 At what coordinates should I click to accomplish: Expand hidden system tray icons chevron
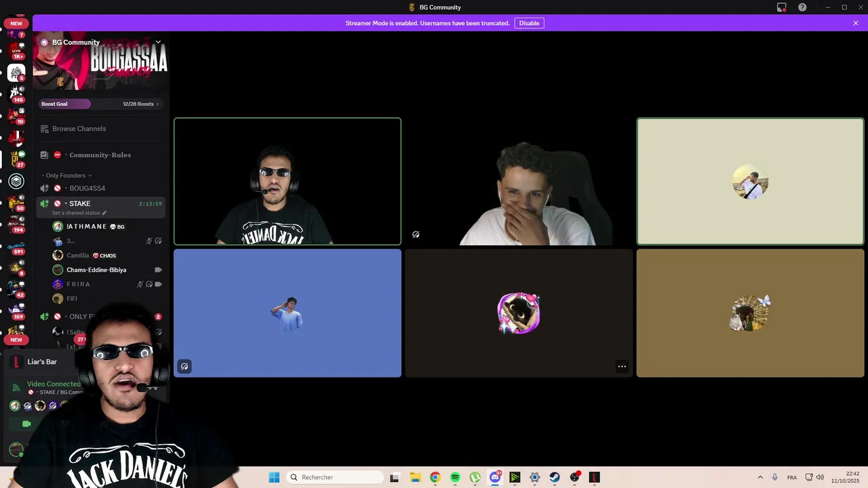click(x=760, y=477)
